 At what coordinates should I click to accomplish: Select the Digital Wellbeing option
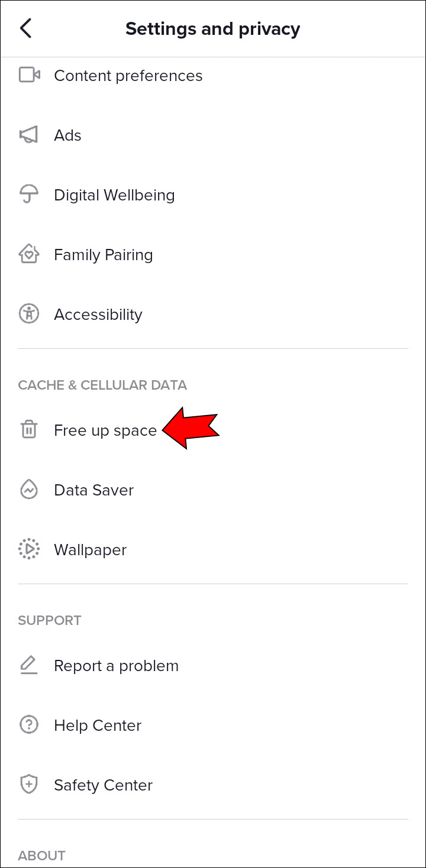click(114, 195)
